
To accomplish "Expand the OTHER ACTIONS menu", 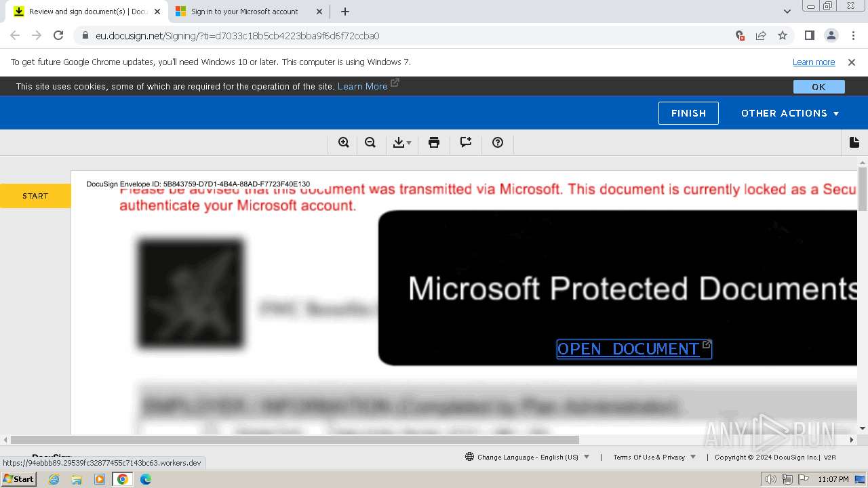I will 790,113.
